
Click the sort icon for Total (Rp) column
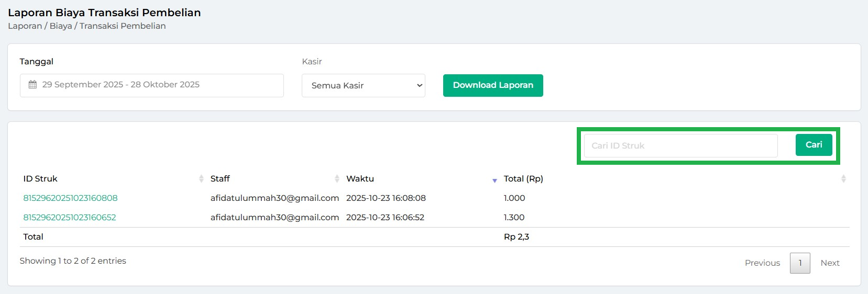843,179
